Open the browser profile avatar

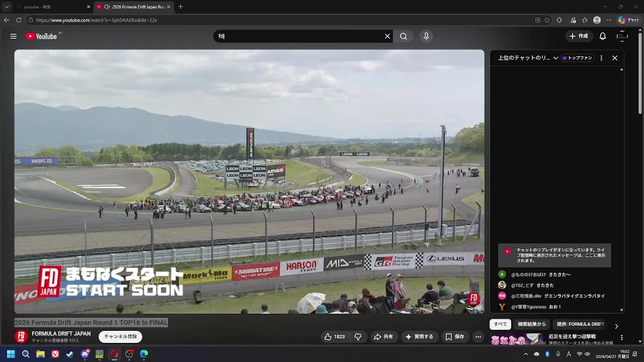coord(597,20)
